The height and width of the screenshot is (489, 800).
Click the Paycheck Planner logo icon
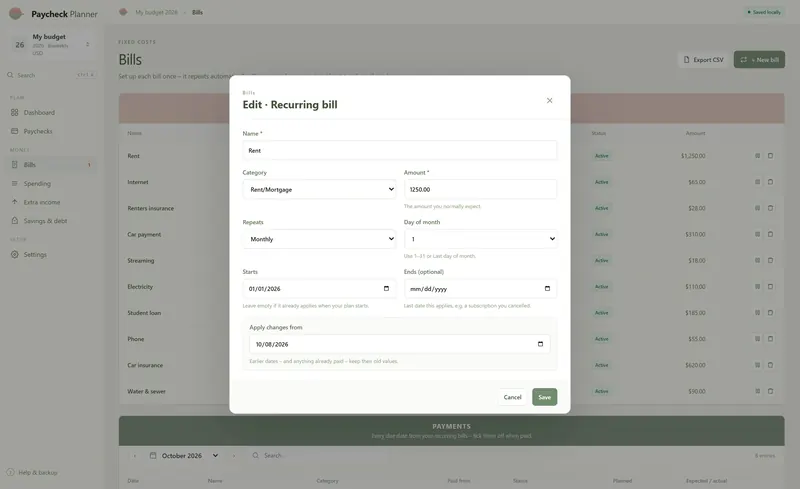click(16, 14)
